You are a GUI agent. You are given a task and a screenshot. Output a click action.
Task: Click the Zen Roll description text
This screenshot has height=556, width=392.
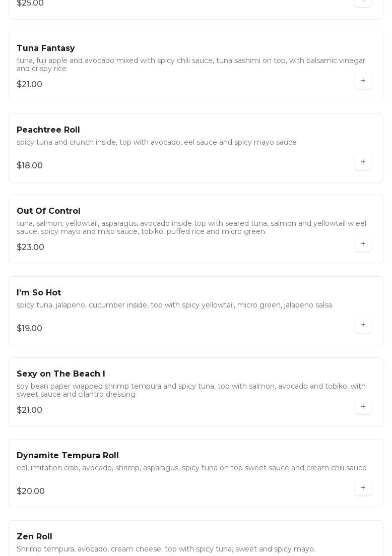(166, 549)
